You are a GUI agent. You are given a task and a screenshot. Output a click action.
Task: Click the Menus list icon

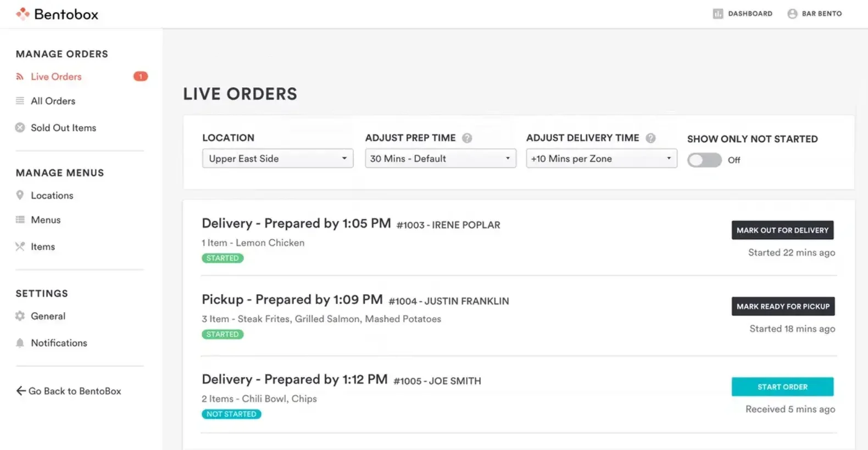click(20, 220)
